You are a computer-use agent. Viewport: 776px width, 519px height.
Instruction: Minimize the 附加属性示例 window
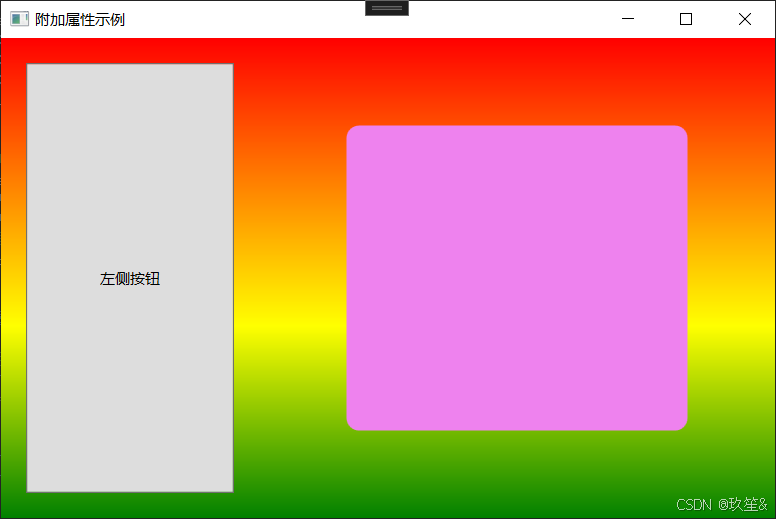coord(628,19)
